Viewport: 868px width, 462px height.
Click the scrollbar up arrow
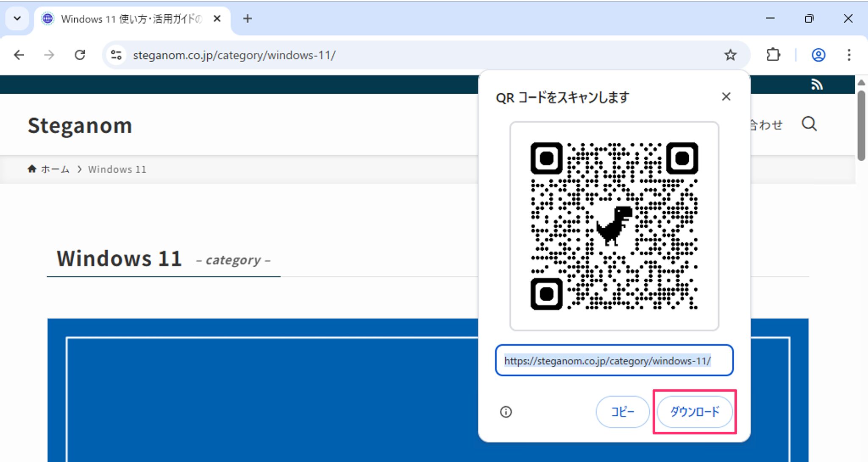click(x=862, y=82)
